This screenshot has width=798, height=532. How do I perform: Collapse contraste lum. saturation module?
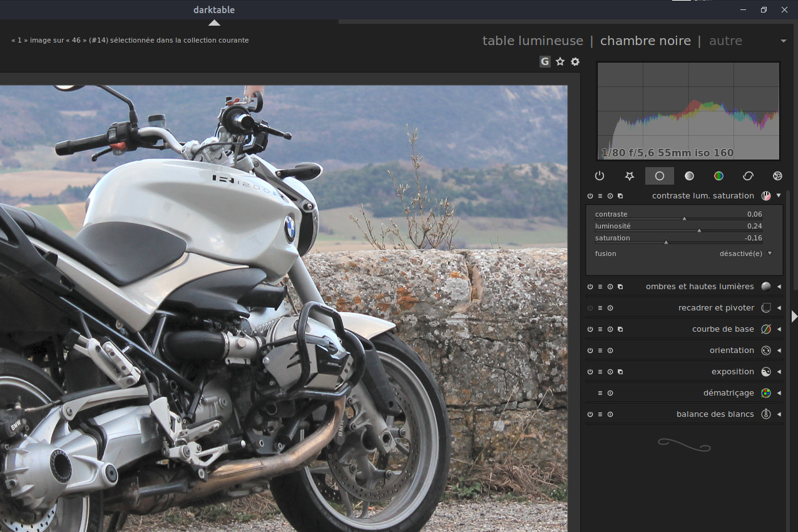point(779,196)
